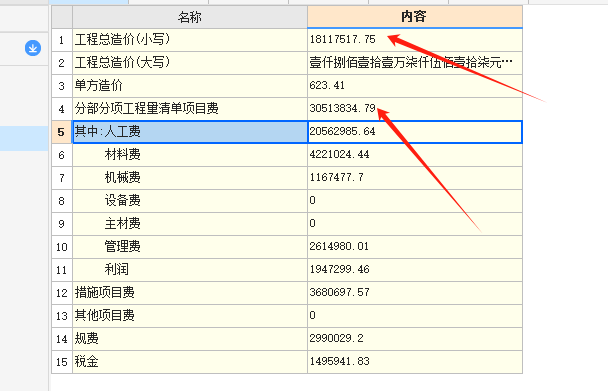The image size is (608, 391).
Task: Click row header number 15
Action: [x=62, y=362]
